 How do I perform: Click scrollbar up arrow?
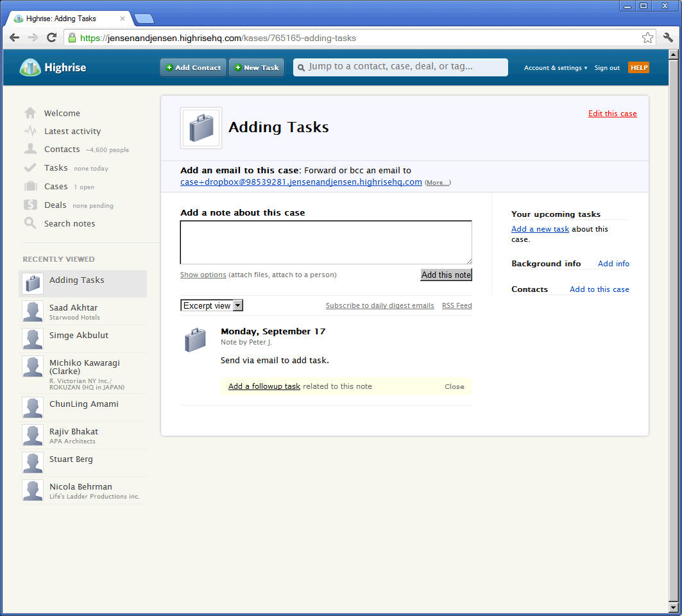coord(673,55)
